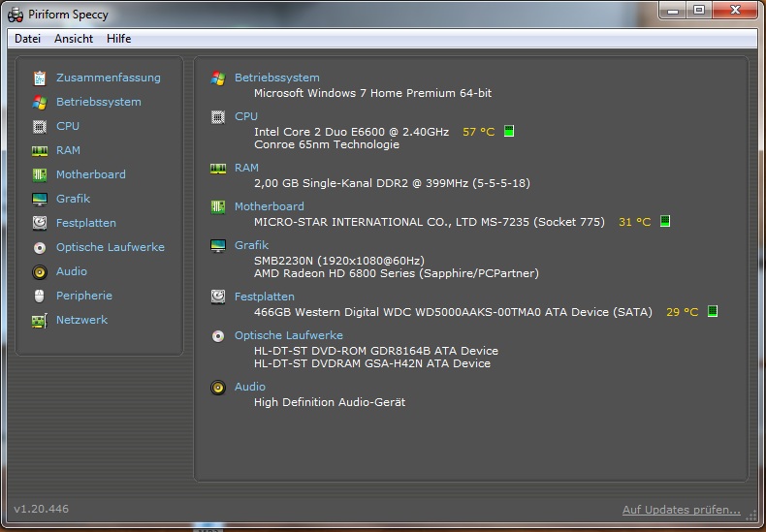
Task: Open the Grafik section in sidebar
Action: tap(73, 199)
